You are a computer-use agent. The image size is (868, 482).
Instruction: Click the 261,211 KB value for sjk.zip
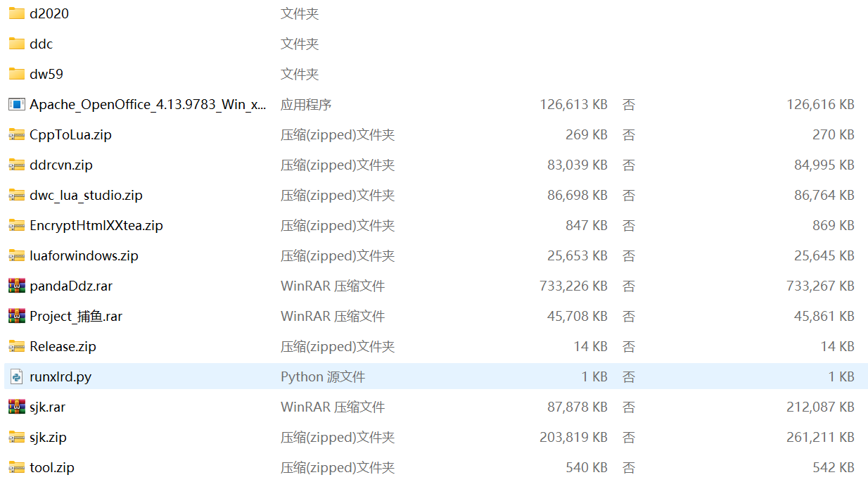820,437
